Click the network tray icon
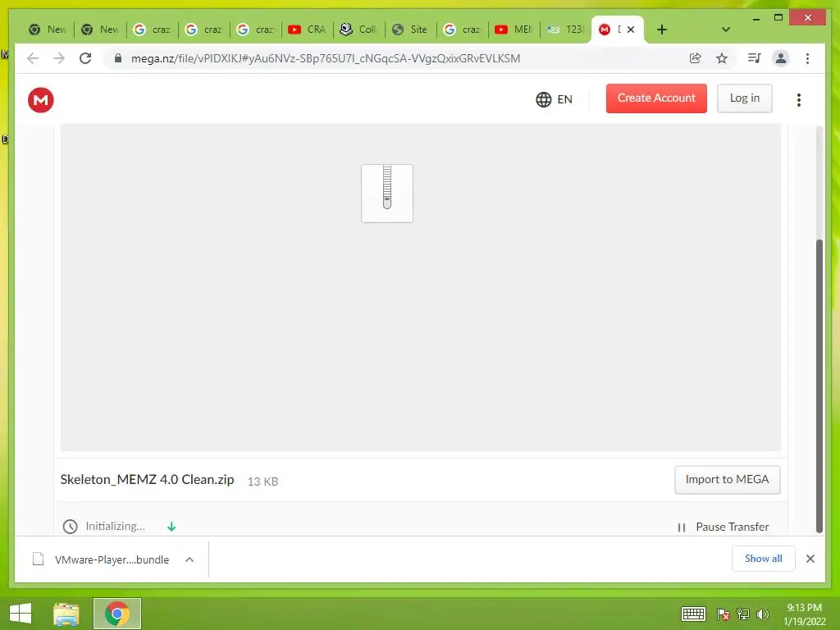 (x=743, y=614)
